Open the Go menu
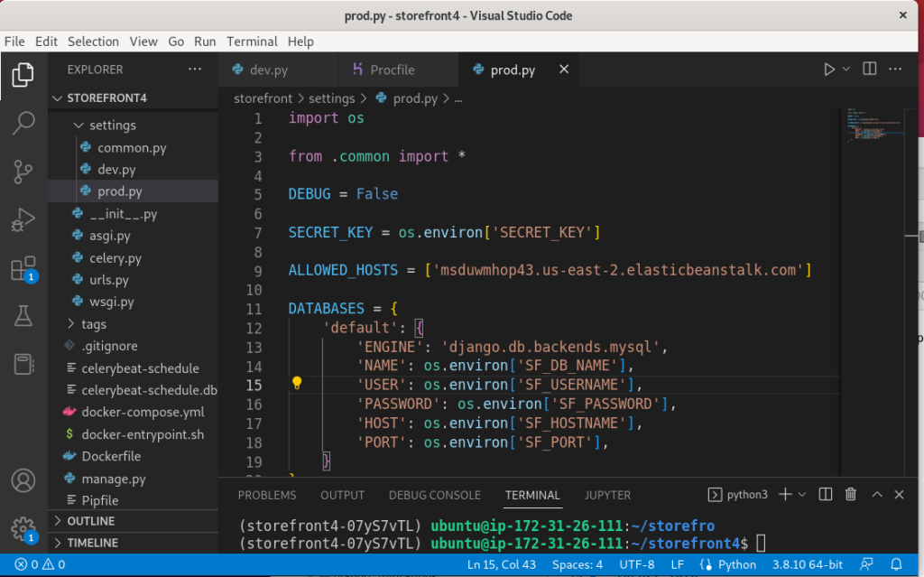 176,42
